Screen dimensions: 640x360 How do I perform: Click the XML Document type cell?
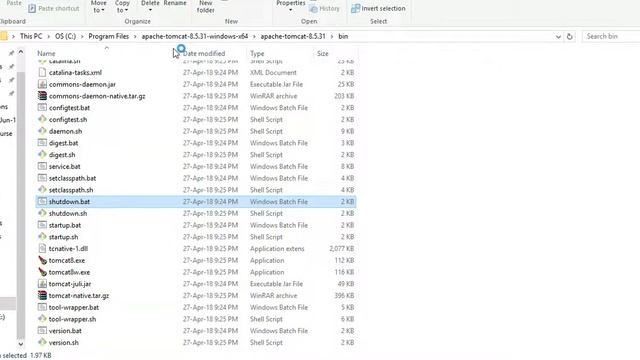(x=273, y=72)
